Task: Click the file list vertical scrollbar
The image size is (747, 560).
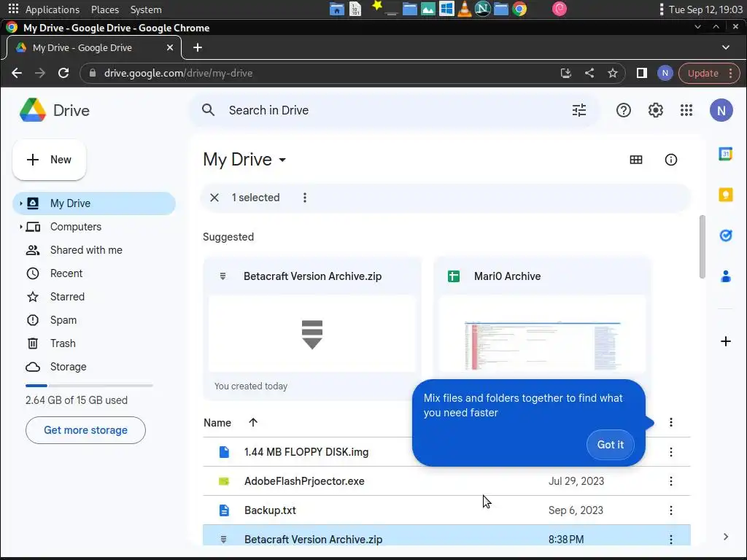Action: click(x=702, y=246)
